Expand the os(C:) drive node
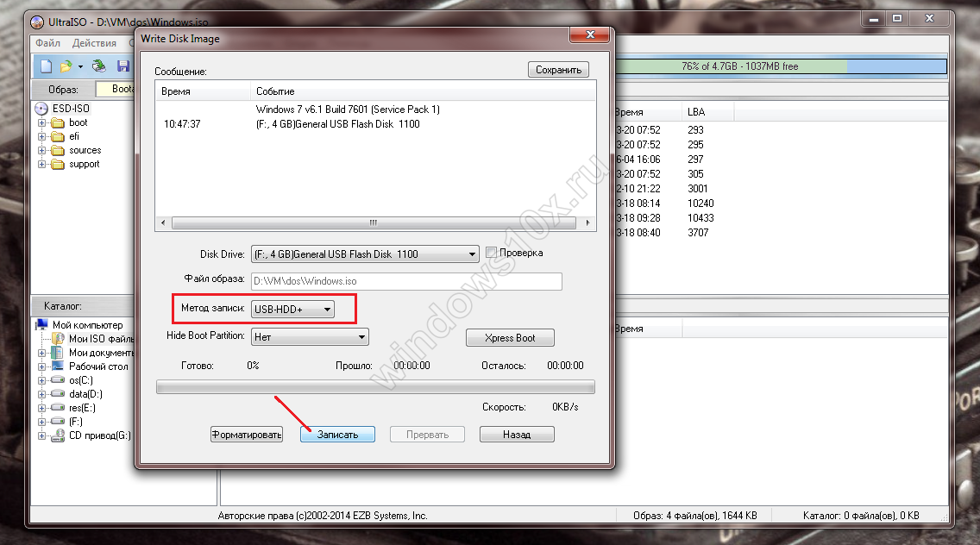Viewport: 980px width, 545px height. 42,380
